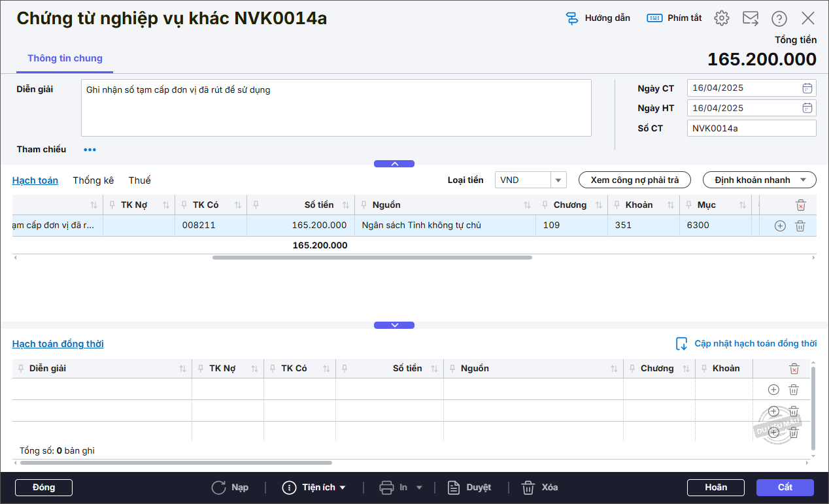Open the Loại tiền VND dropdown

(558, 180)
